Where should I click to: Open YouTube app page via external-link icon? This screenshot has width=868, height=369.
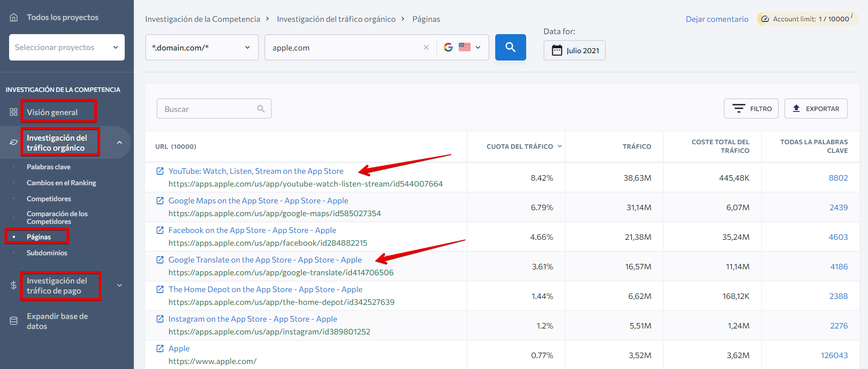160,171
